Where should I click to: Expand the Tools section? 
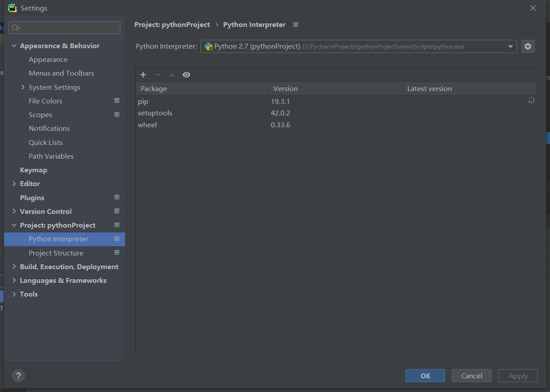14,294
